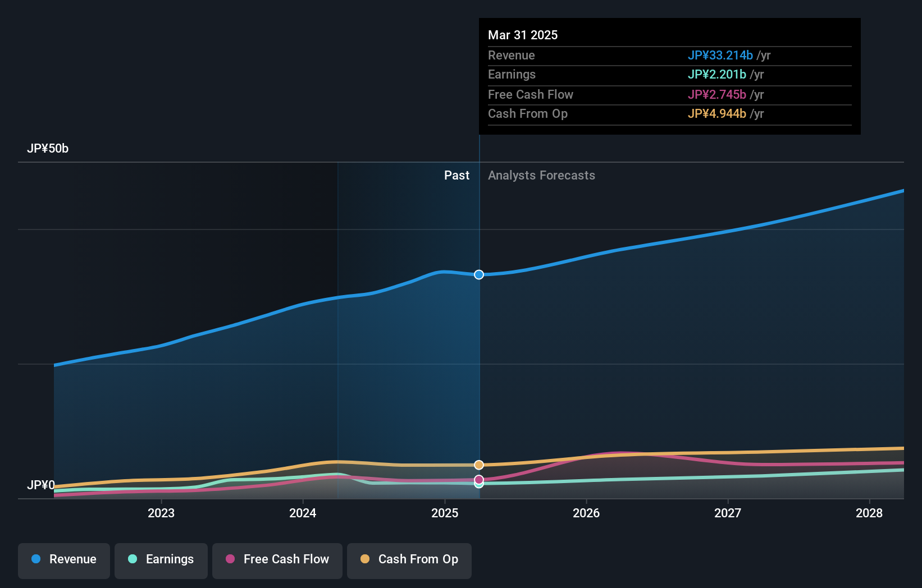
Task: Select the Cash From Op marker on chart line
Action: coord(478,464)
